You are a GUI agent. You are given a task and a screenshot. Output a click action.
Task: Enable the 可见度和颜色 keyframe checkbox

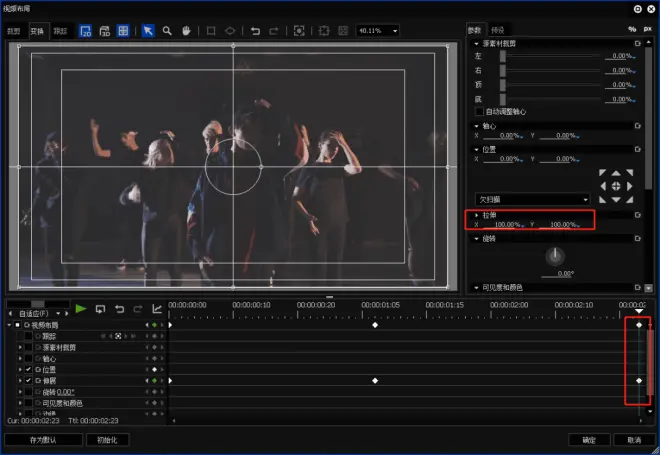28,403
